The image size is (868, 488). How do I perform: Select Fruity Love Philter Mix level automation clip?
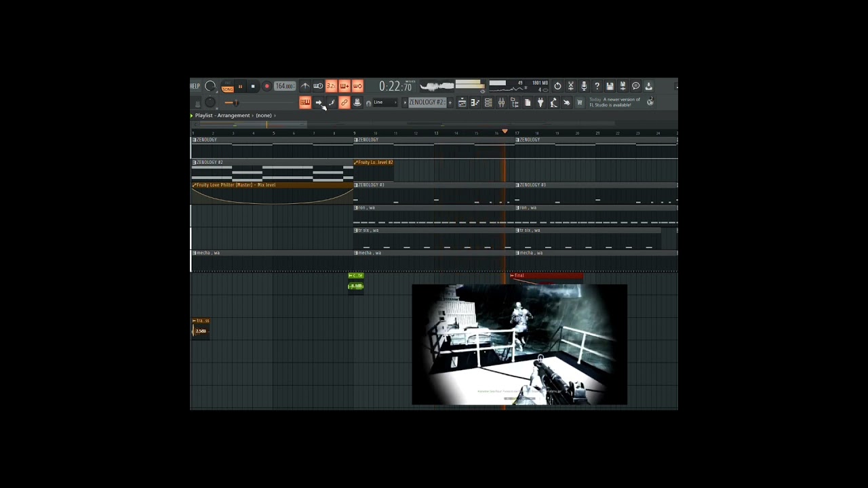point(271,193)
